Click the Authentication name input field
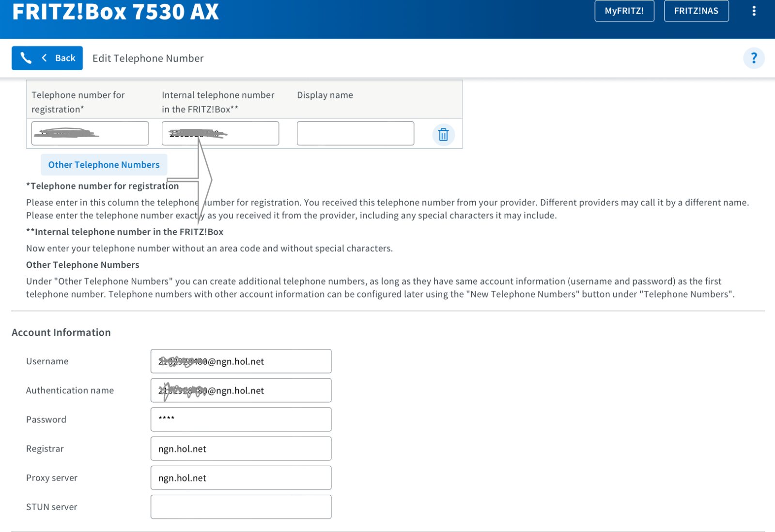 tap(241, 390)
